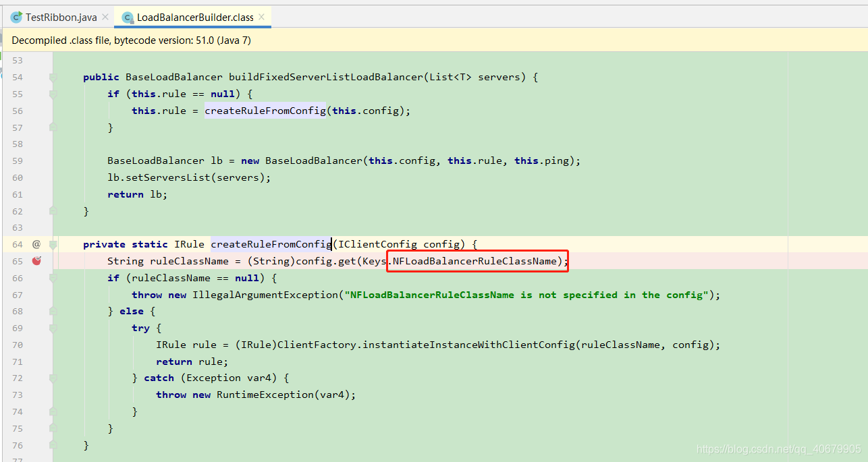
Task: Click the fold end marker at line 57
Action: tap(53, 127)
